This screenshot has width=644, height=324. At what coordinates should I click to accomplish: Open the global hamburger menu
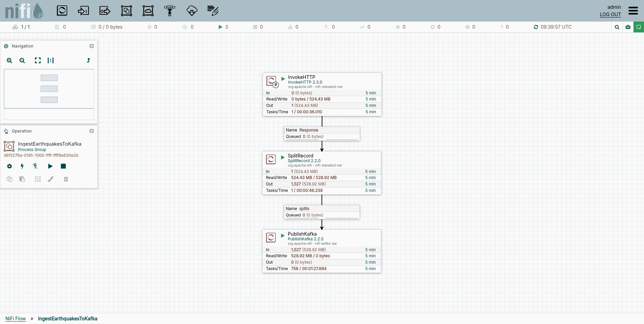pyautogui.click(x=633, y=11)
